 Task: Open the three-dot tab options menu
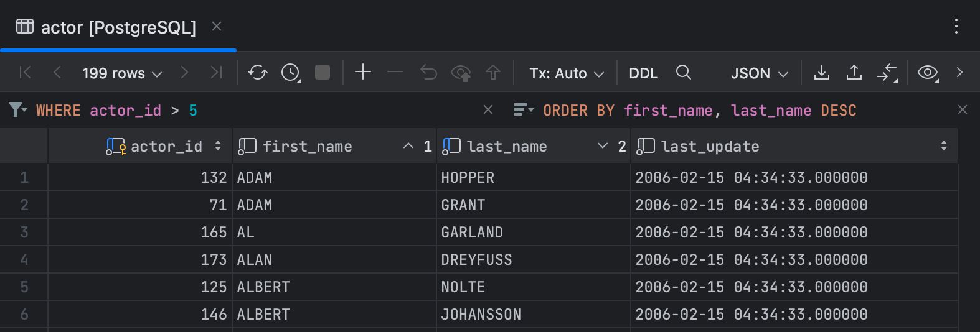tap(956, 26)
